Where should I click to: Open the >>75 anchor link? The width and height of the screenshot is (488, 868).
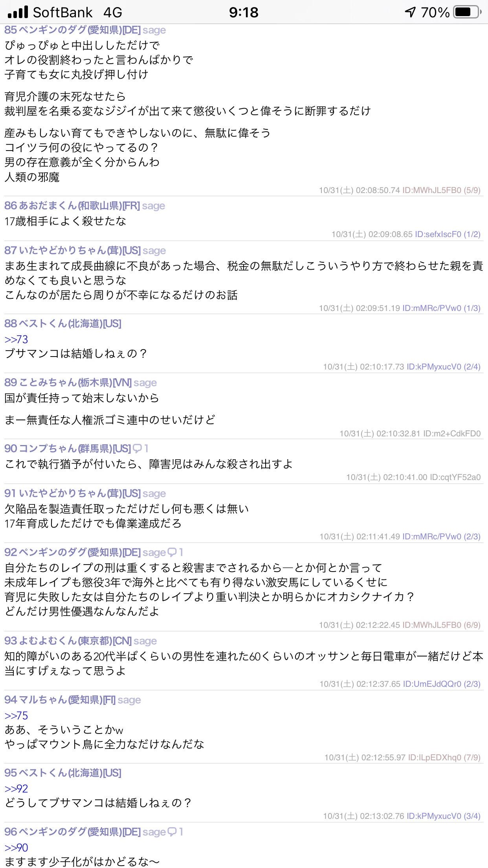[16, 715]
